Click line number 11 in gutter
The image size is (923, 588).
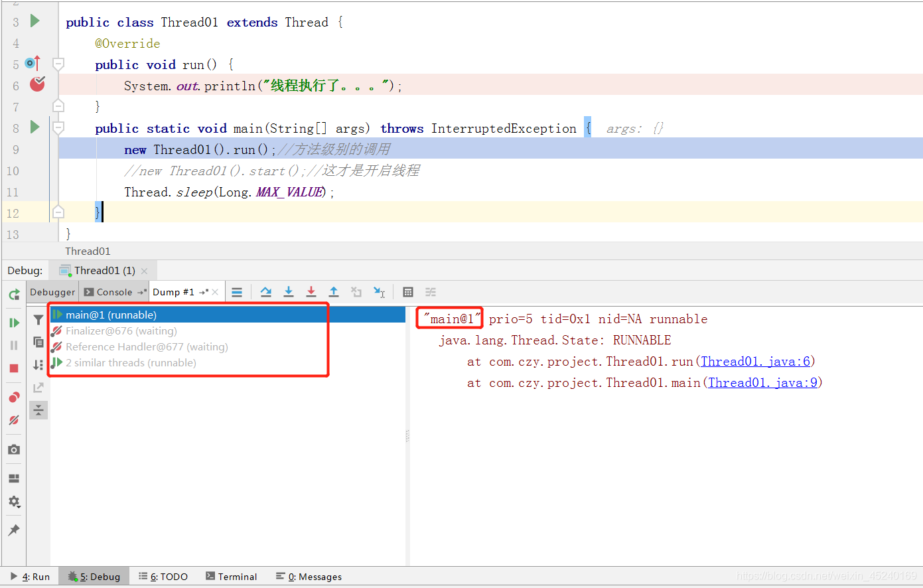tap(13, 192)
